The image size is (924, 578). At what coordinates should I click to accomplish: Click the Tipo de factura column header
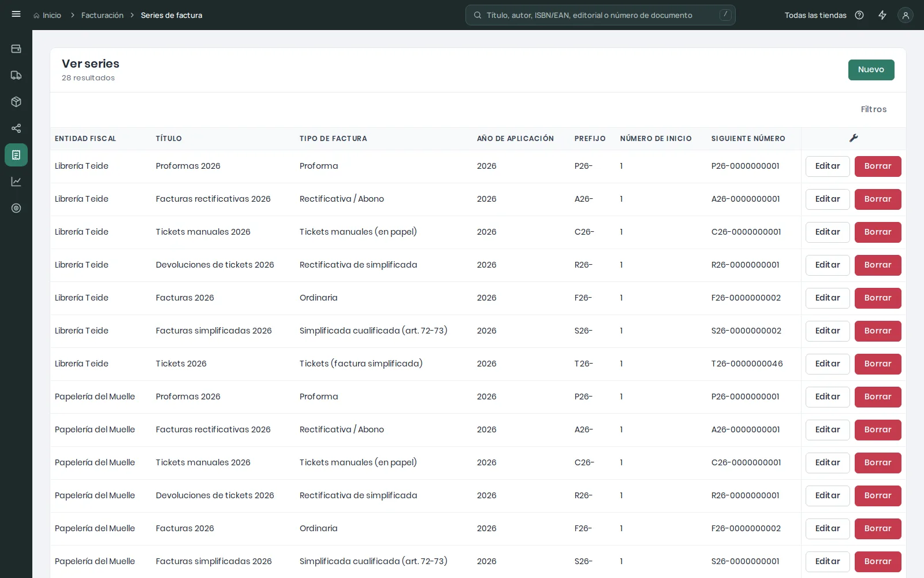point(333,139)
